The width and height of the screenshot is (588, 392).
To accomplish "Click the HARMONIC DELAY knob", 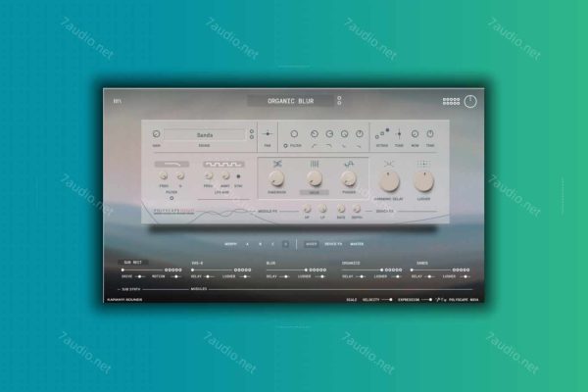I will [x=389, y=181].
